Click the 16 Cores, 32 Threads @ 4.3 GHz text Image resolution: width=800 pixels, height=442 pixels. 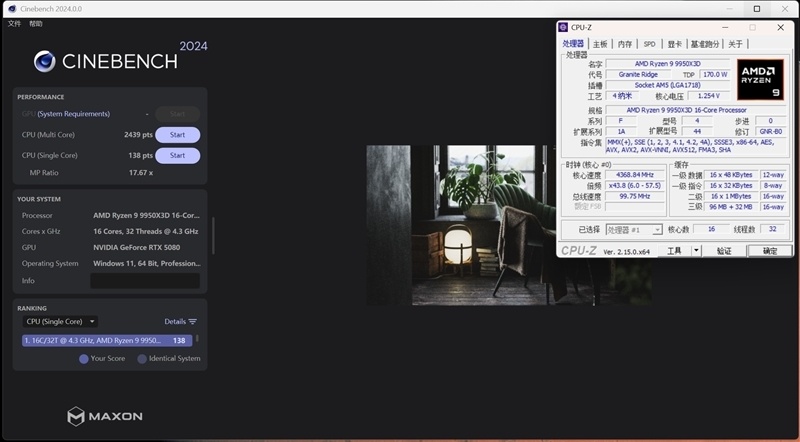(x=145, y=231)
